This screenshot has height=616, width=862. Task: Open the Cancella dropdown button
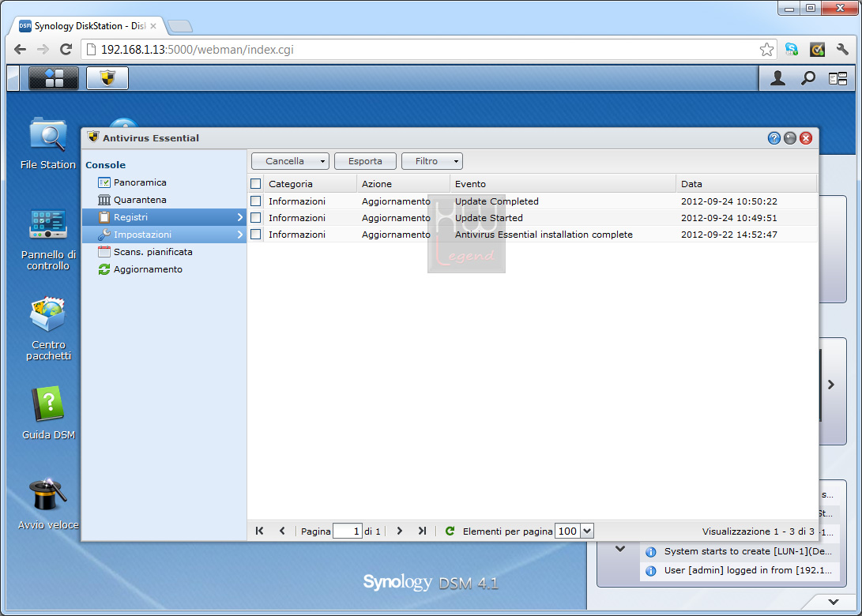coord(290,161)
